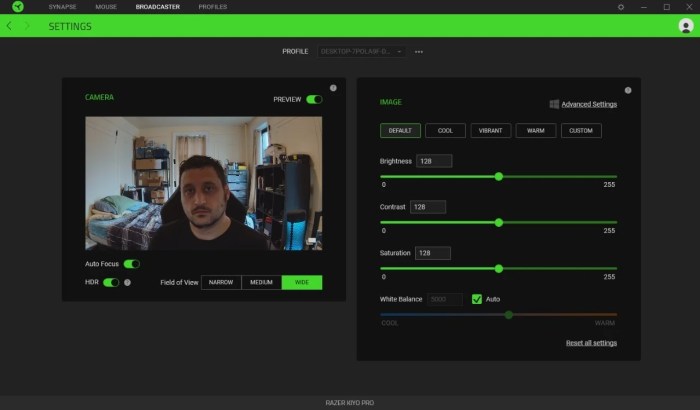Open the Profiles tab

tap(212, 7)
